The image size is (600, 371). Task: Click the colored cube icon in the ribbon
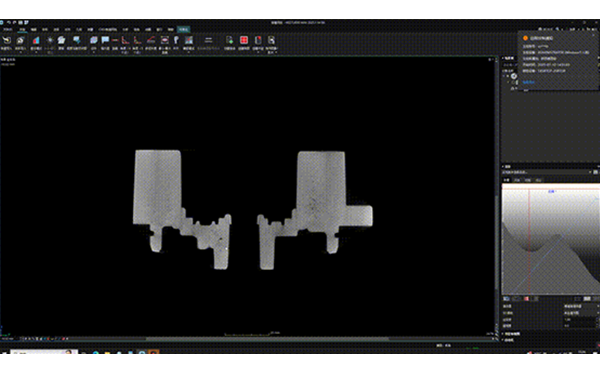tap(94, 40)
